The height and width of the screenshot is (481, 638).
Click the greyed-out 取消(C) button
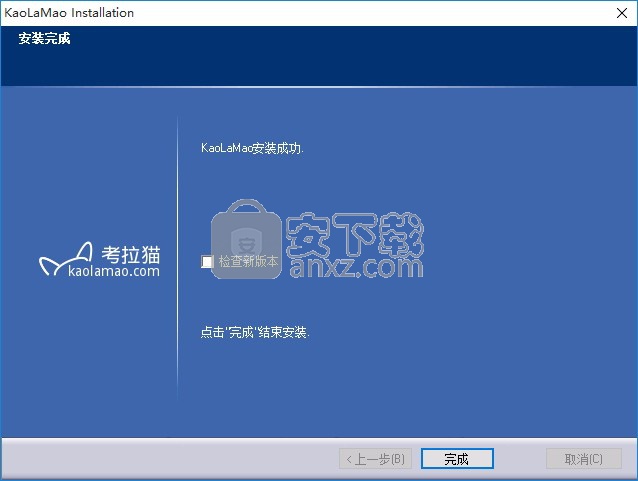coord(583,459)
